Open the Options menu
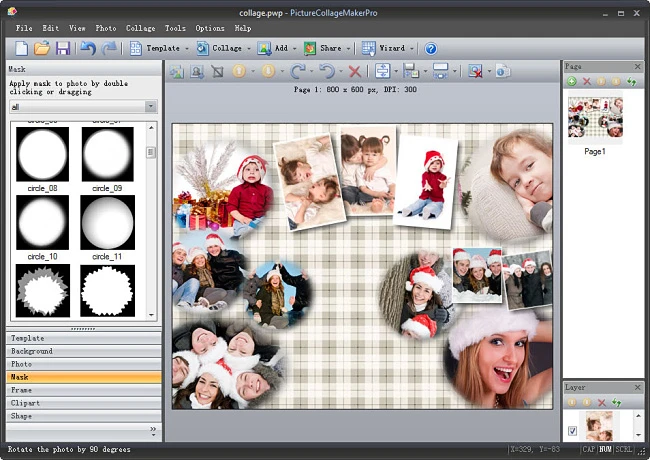 point(210,28)
